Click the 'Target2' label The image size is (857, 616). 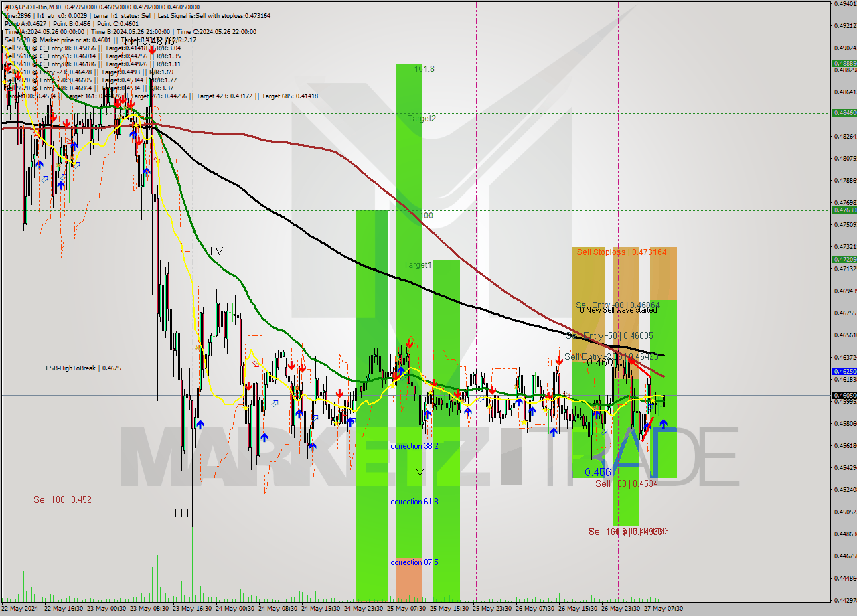coord(422,118)
